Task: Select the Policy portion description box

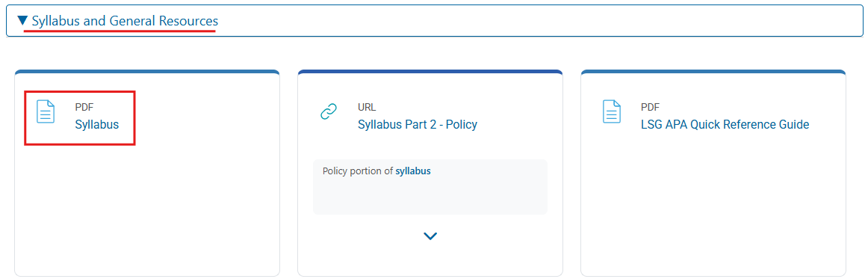Action: pos(430,187)
